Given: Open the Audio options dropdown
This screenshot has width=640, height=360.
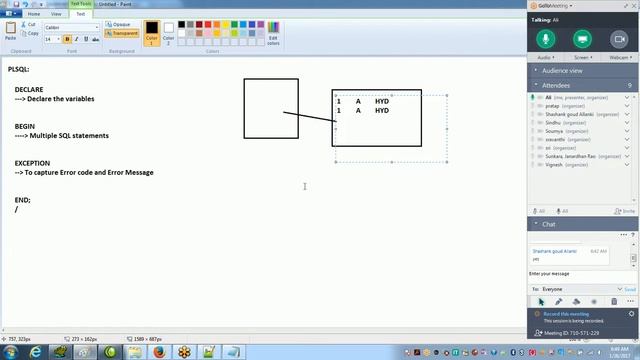Looking at the screenshot, I should (545, 58).
